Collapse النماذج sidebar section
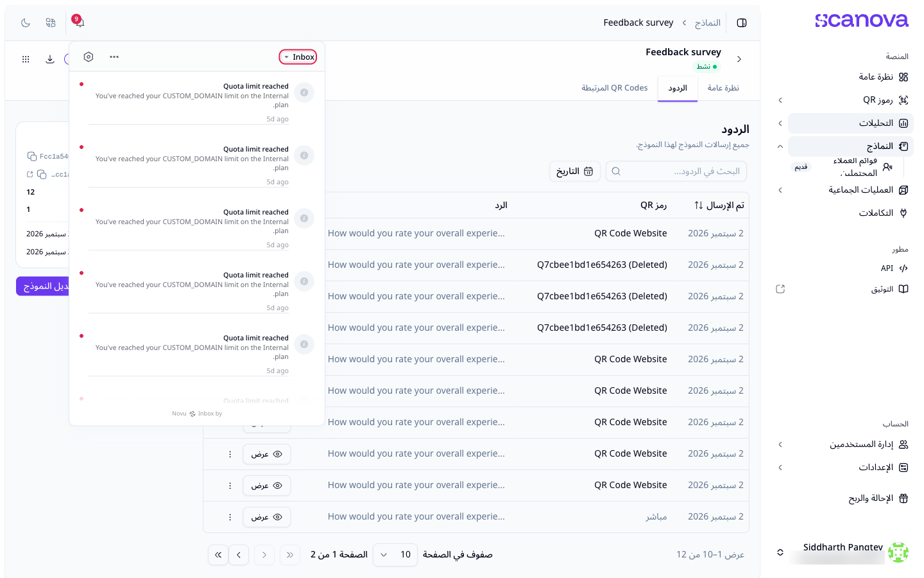 [x=851, y=146]
